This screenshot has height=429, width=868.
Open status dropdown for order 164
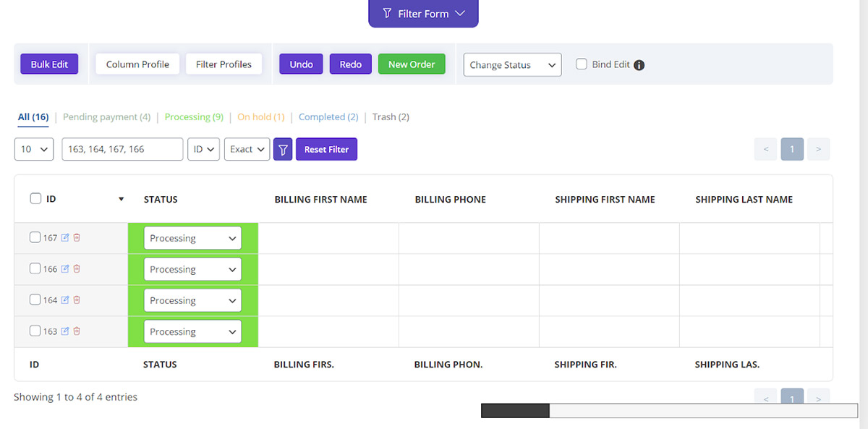click(x=192, y=300)
